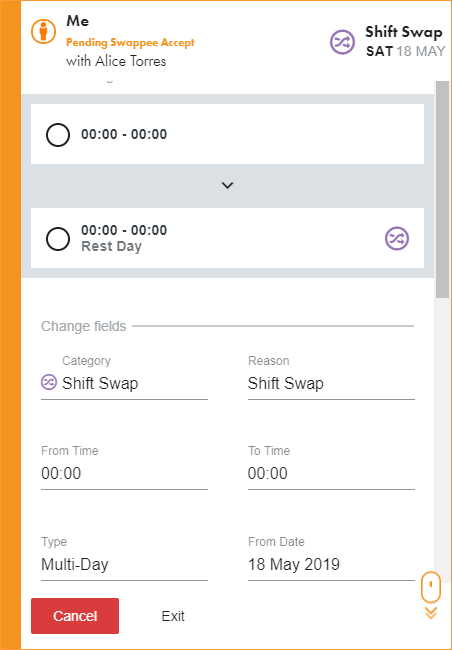Viewport: 452px width, 650px height.
Task: Click the Exit button
Action: pyautogui.click(x=173, y=616)
